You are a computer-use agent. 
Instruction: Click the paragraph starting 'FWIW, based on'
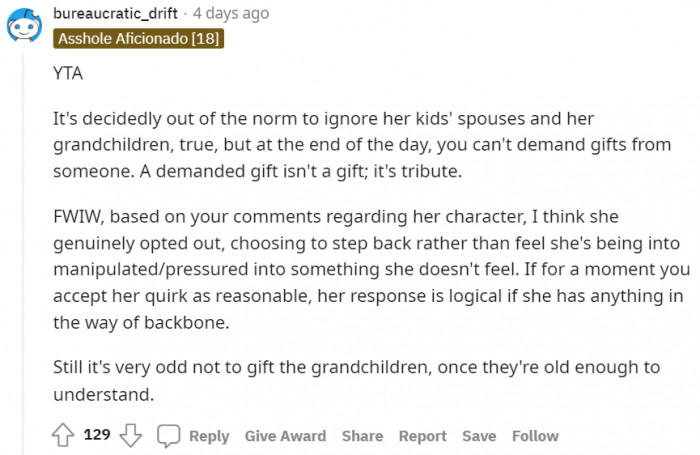click(371, 270)
